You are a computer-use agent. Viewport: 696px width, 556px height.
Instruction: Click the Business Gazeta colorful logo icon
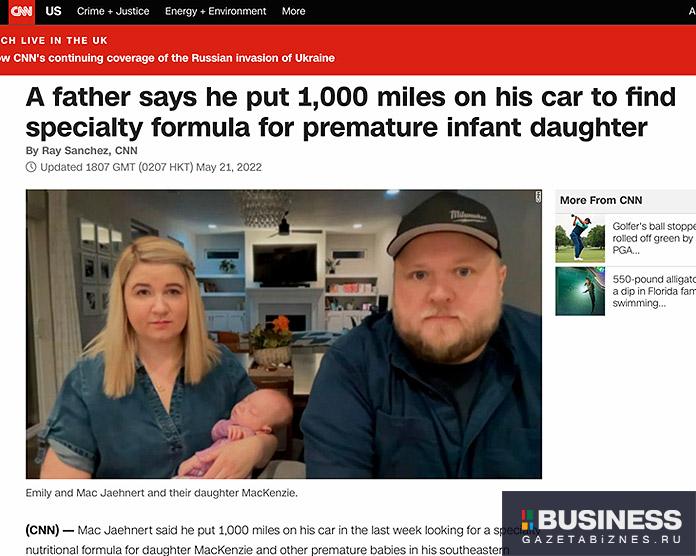(x=528, y=520)
